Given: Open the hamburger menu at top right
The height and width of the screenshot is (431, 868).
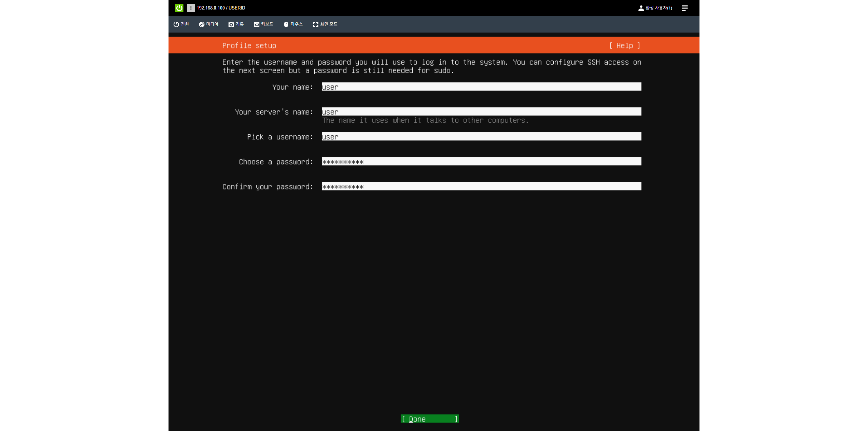Looking at the screenshot, I should 685,8.
